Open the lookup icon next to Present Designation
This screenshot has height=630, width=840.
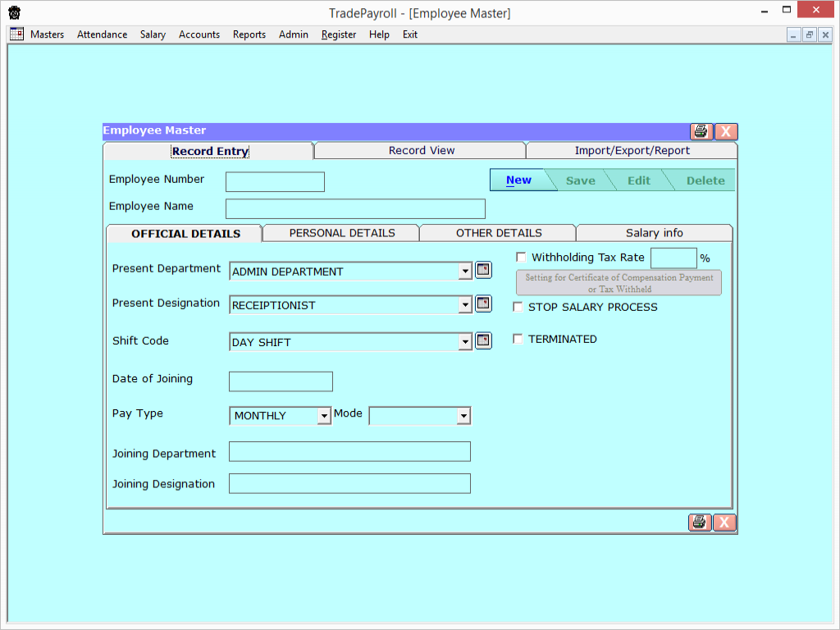(483, 304)
